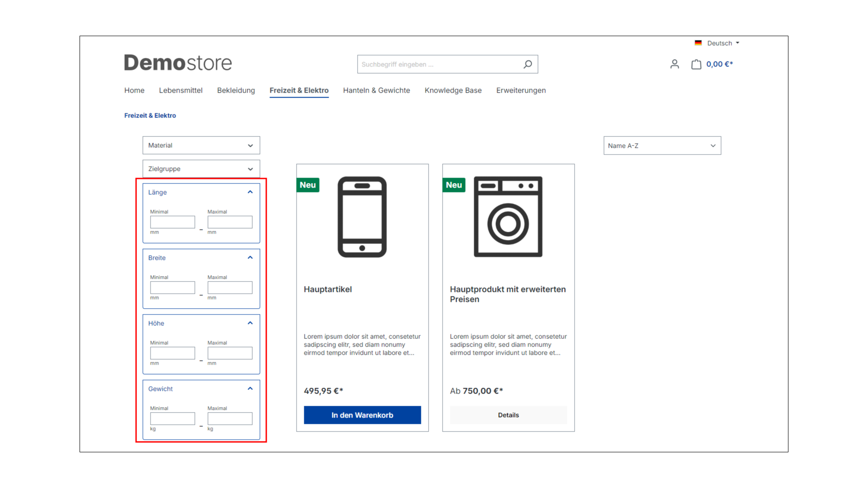Open the Material filter dropdown
Image resolution: width=868 pixels, height=488 pixels.
tap(201, 145)
